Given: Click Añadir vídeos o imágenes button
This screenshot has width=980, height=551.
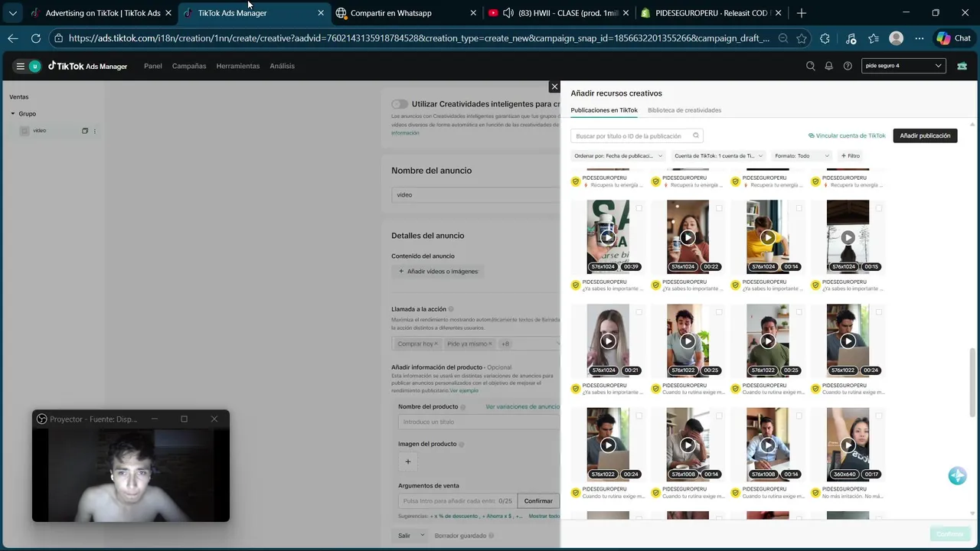Looking at the screenshot, I should click(438, 271).
